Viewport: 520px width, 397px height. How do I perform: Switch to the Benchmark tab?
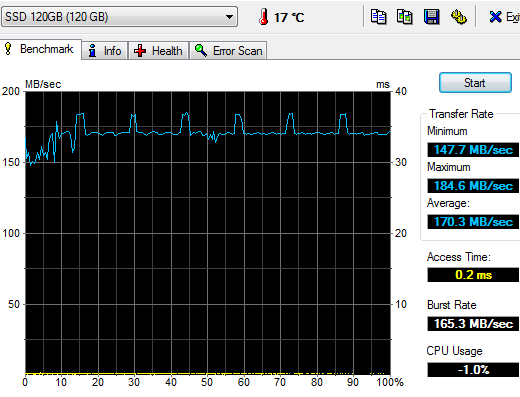coord(41,49)
